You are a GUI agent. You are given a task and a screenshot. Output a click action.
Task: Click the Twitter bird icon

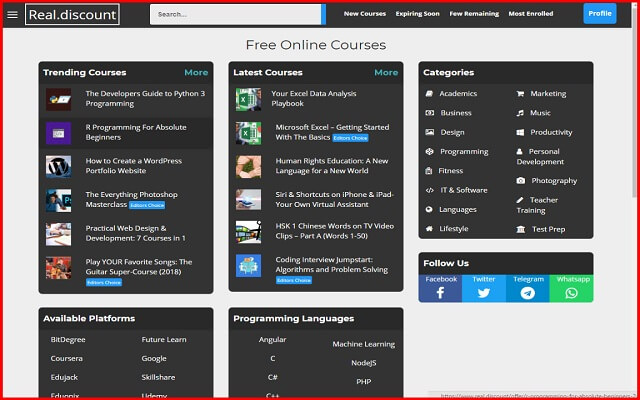click(484, 293)
